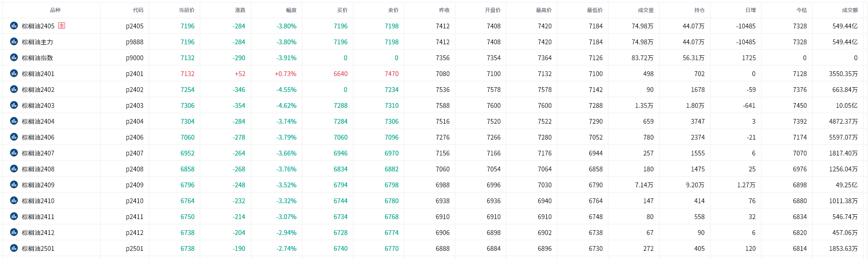Open the chart icon for 棕榈油2406
This screenshot has width=868, height=260.
[14, 137]
